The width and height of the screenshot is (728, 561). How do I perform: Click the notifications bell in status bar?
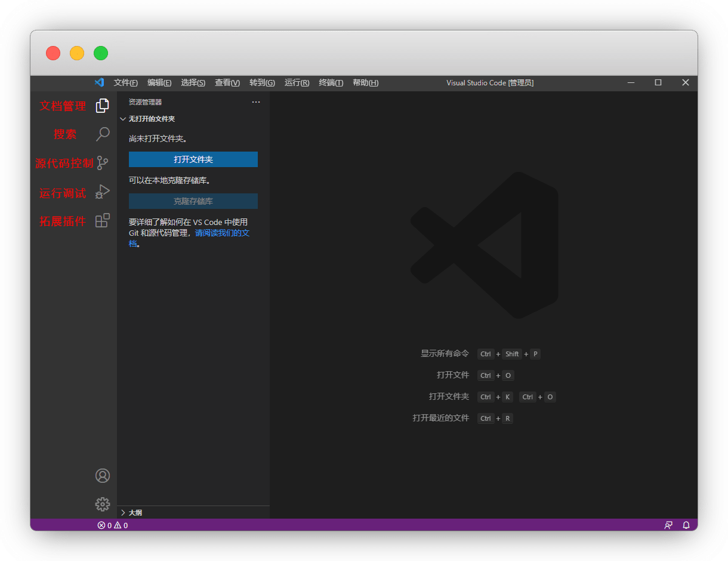[686, 525]
